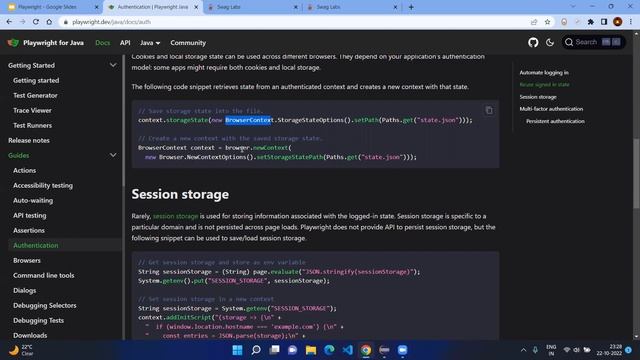This screenshot has width=640, height=360.
Task: Click the page vertical scrollbar thumb
Action: coord(636,174)
